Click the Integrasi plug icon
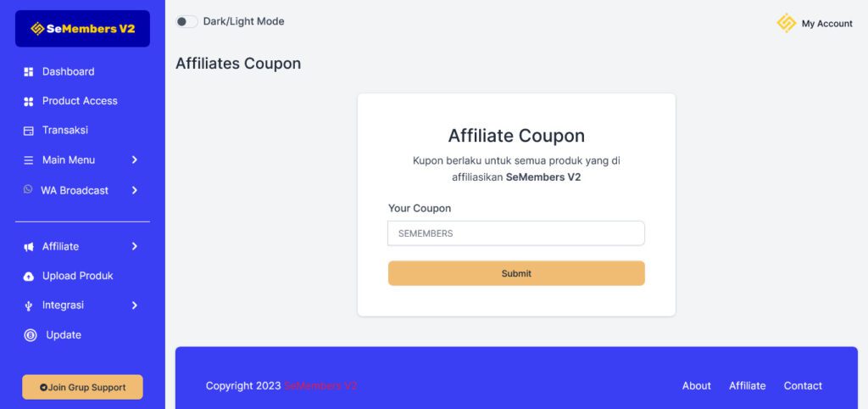 click(28, 306)
